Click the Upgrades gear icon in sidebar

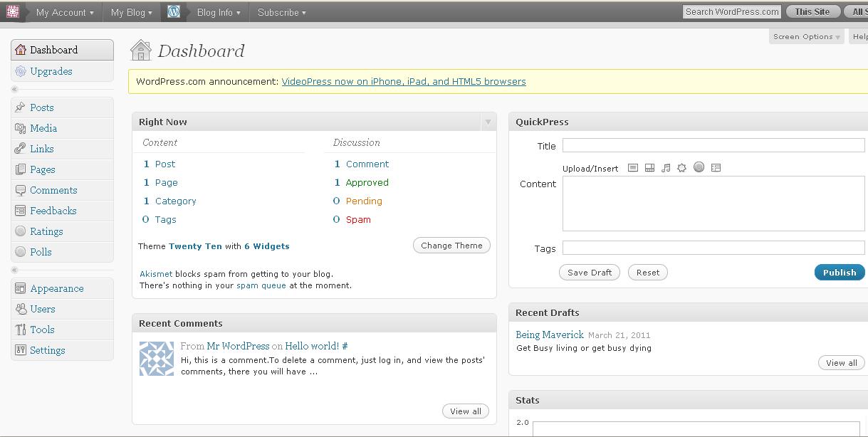[21, 71]
